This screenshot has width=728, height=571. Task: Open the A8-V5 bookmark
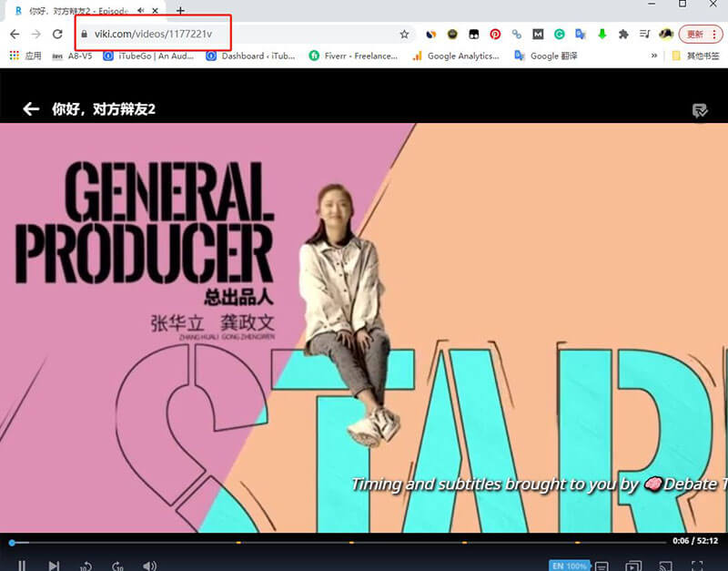point(72,56)
